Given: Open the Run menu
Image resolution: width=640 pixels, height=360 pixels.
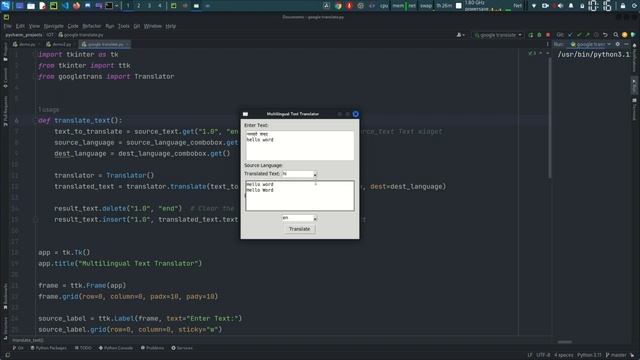Looking at the screenshot, I should (109, 26).
